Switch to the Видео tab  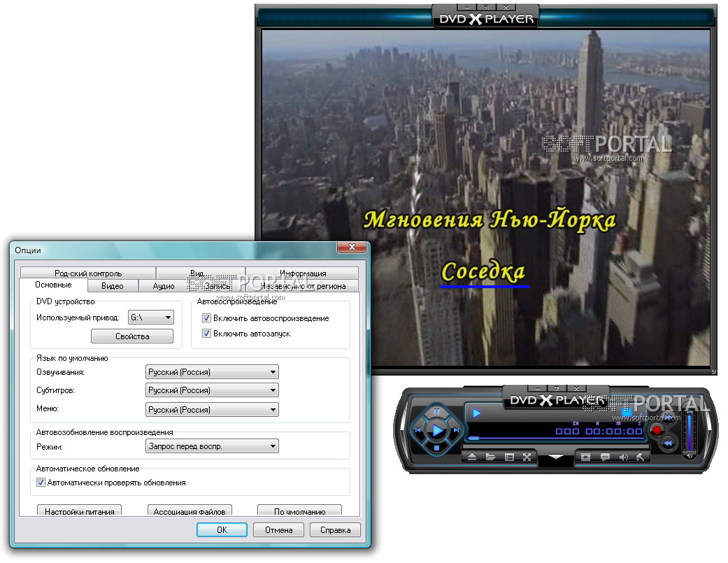113,286
